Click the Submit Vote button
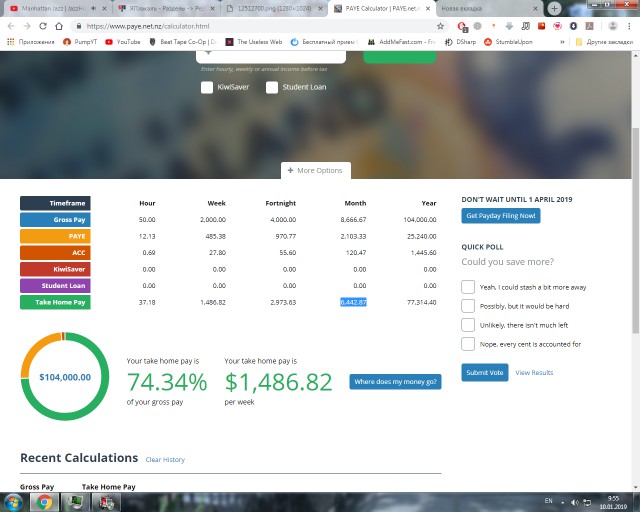This screenshot has width=640, height=512. pos(484,372)
